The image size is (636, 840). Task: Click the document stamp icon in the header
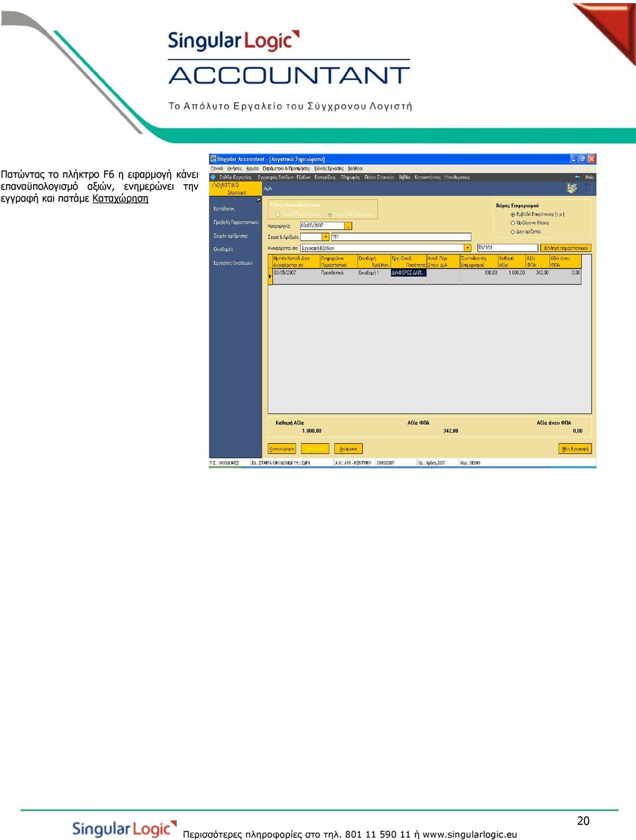pyautogui.click(x=572, y=189)
